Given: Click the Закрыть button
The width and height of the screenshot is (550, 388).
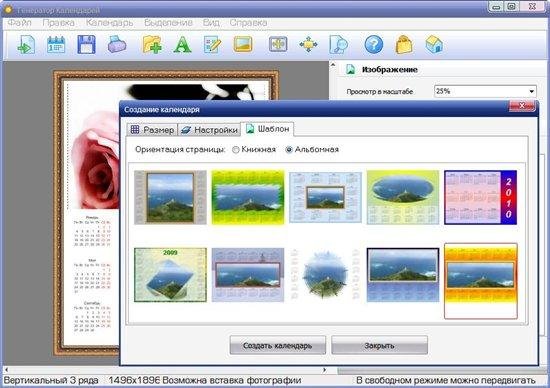Looking at the screenshot, I should (379, 345).
